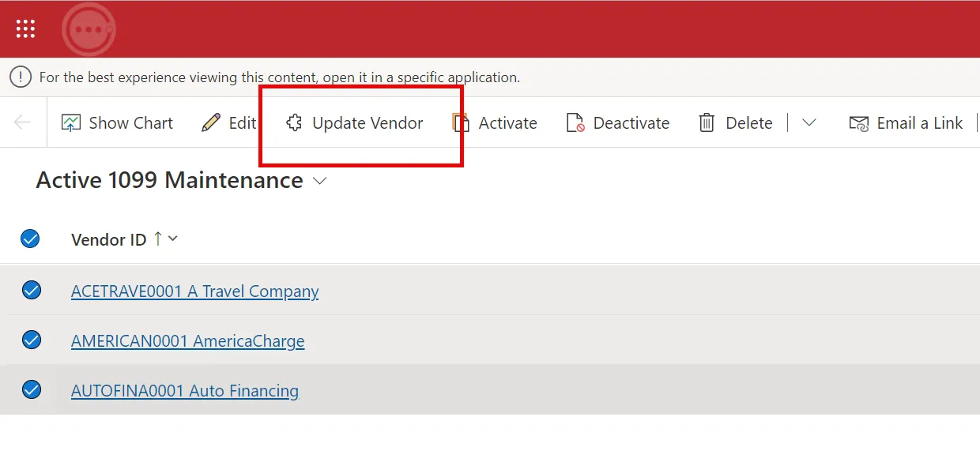This screenshot has height=466, width=980.
Task: Uncheck the AMERICAN0001 row checkbox
Action: click(32, 340)
